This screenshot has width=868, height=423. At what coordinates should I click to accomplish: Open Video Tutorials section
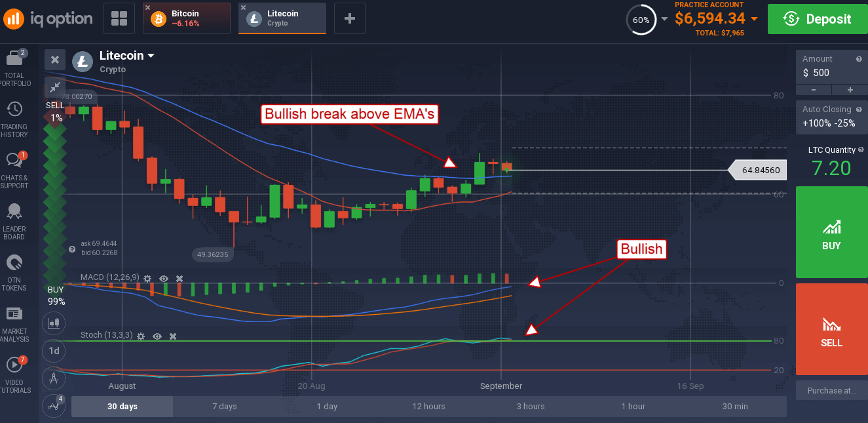tap(15, 375)
